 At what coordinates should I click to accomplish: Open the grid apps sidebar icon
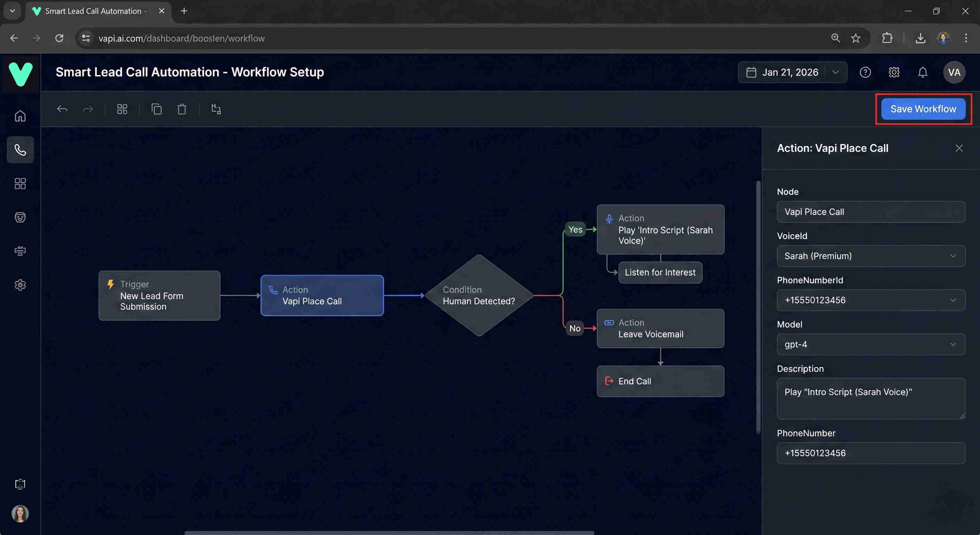click(x=20, y=184)
